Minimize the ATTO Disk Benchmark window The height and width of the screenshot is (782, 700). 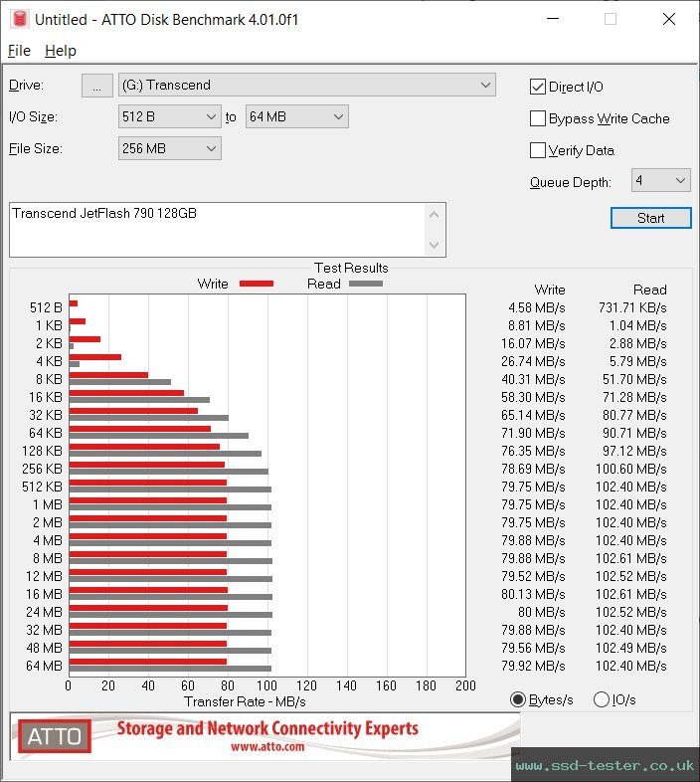click(553, 19)
